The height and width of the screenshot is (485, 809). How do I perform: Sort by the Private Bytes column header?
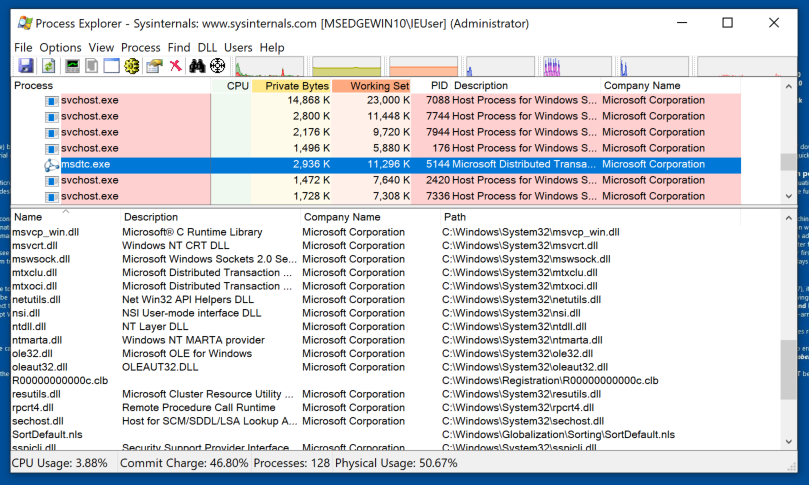(292, 86)
